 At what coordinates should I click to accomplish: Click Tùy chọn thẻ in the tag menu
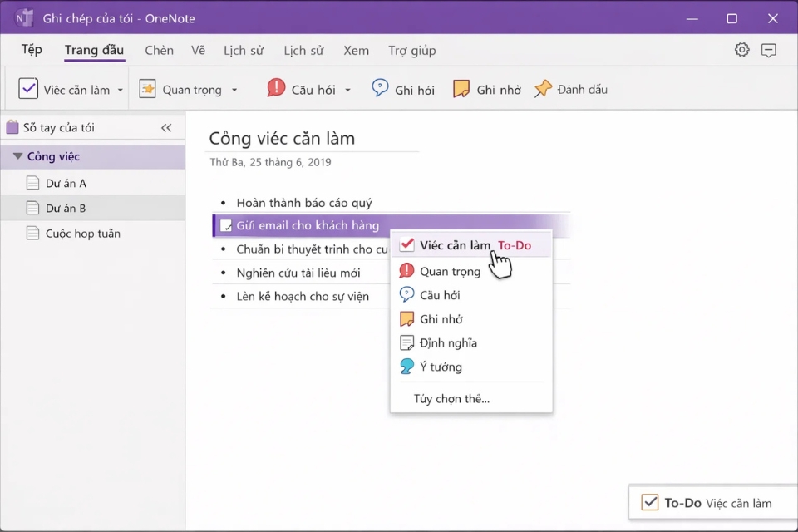tap(451, 399)
